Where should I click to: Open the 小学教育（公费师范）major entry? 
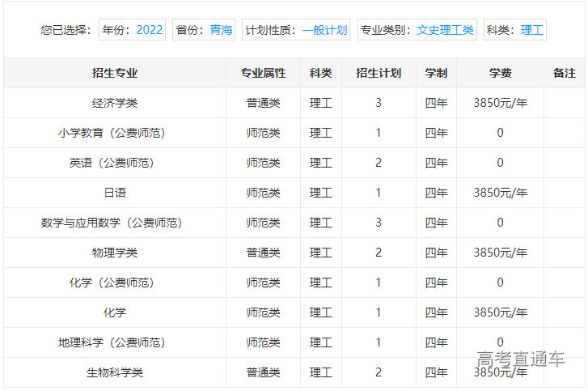115,133
